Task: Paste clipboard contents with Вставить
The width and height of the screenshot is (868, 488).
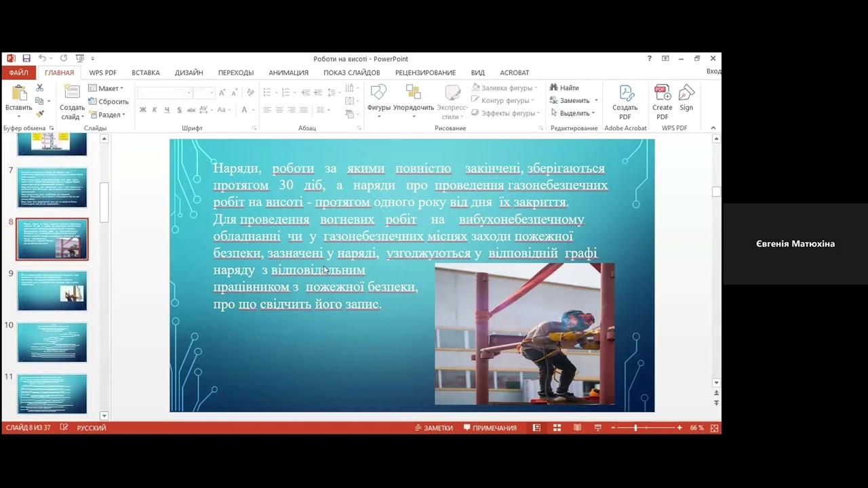Action: tap(18, 100)
